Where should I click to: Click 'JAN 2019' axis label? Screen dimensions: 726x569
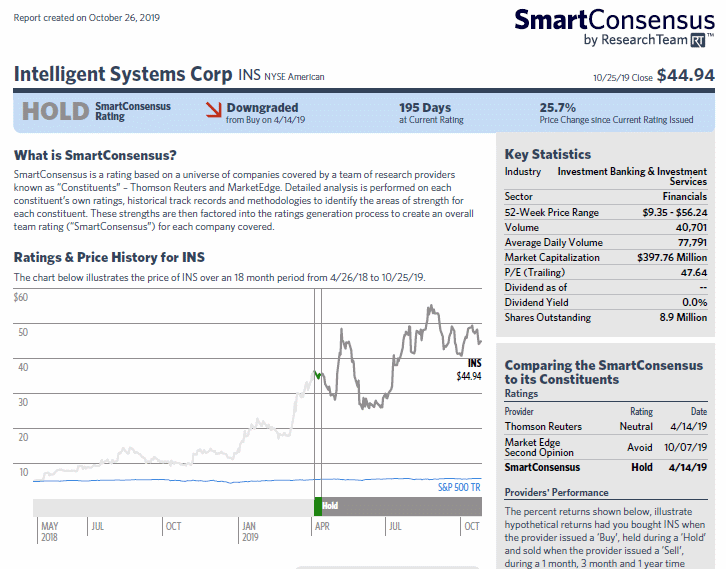pos(250,531)
